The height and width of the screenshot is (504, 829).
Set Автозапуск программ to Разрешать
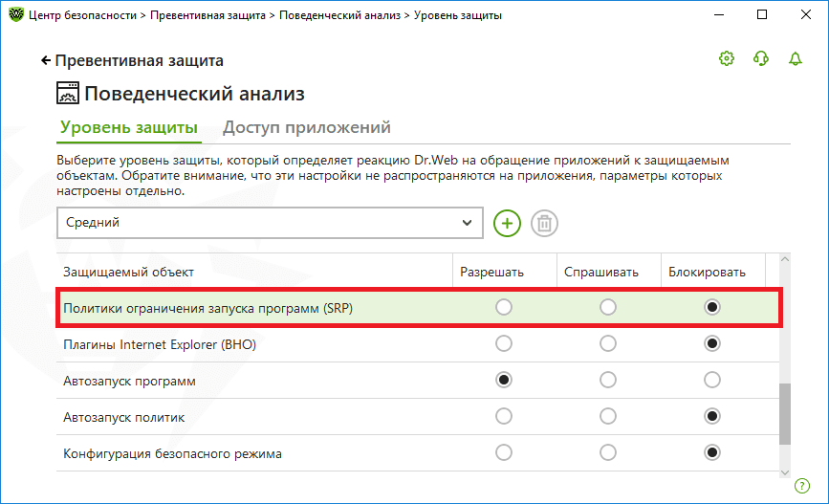pos(503,380)
